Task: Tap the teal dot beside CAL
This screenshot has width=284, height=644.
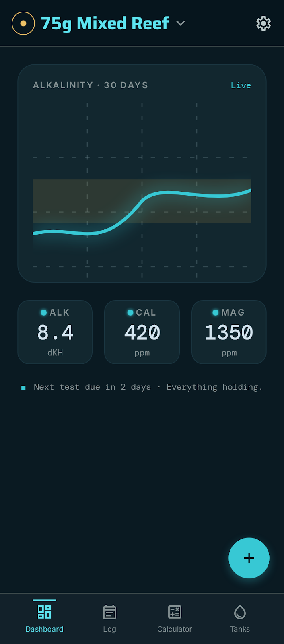Action: pyautogui.click(x=130, y=312)
